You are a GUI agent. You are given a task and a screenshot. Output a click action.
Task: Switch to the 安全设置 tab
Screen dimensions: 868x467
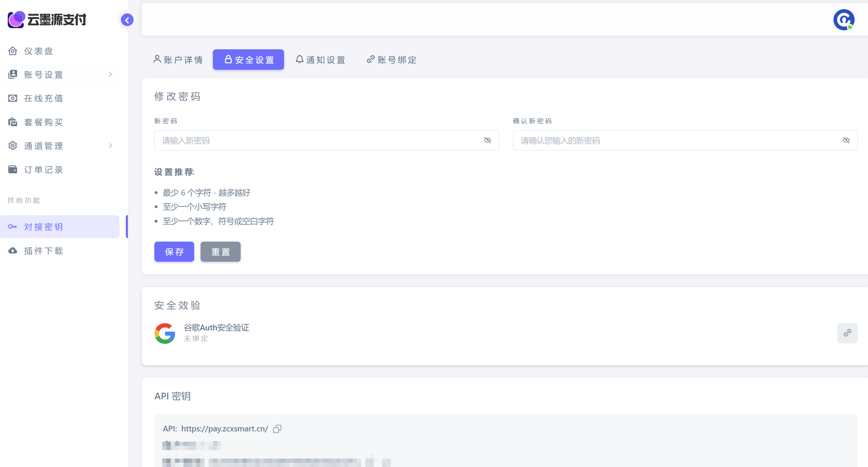tap(248, 60)
